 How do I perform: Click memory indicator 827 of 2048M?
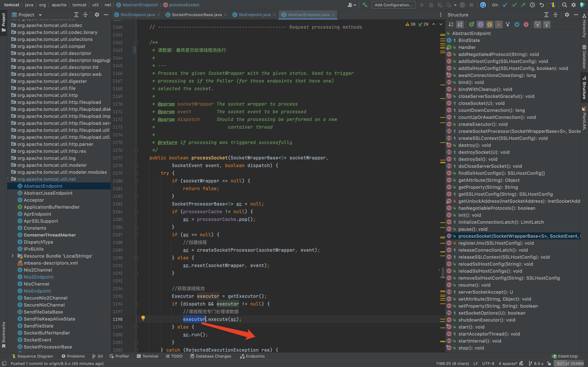point(570,363)
